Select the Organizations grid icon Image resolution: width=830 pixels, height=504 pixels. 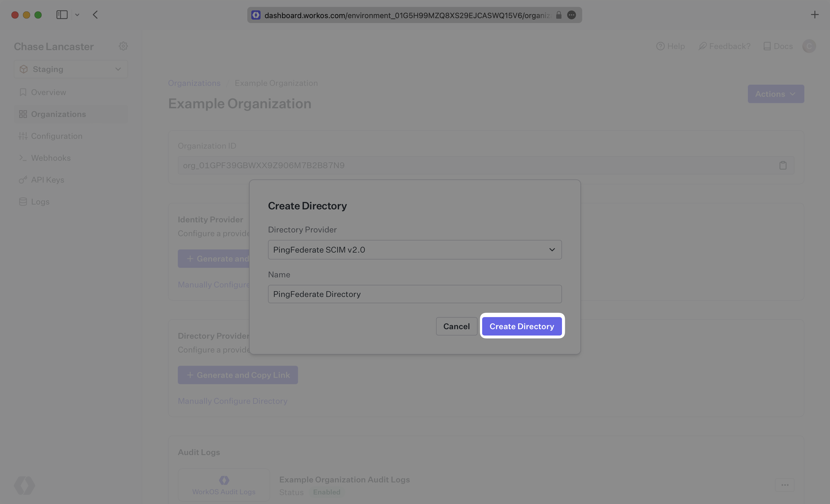pos(23,114)
